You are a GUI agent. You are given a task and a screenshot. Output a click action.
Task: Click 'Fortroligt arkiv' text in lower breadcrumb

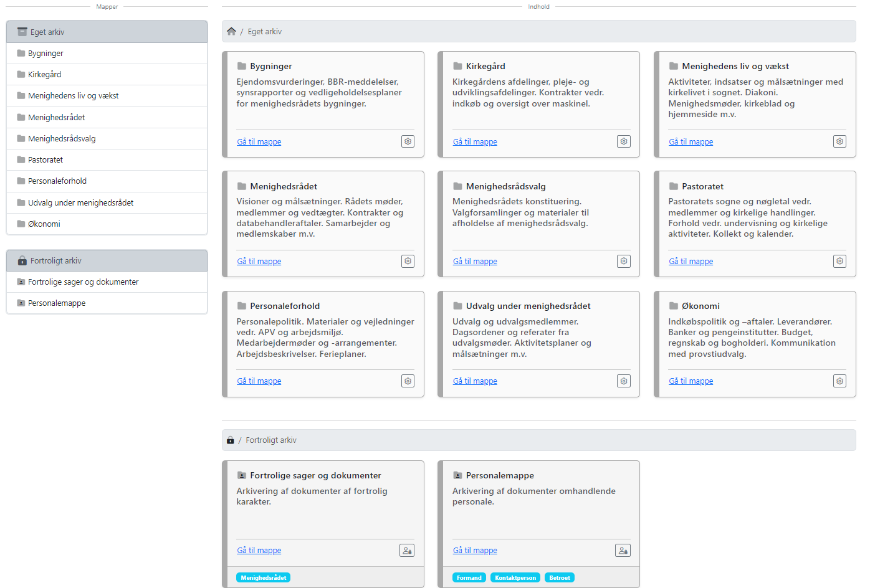coord(271,440)
